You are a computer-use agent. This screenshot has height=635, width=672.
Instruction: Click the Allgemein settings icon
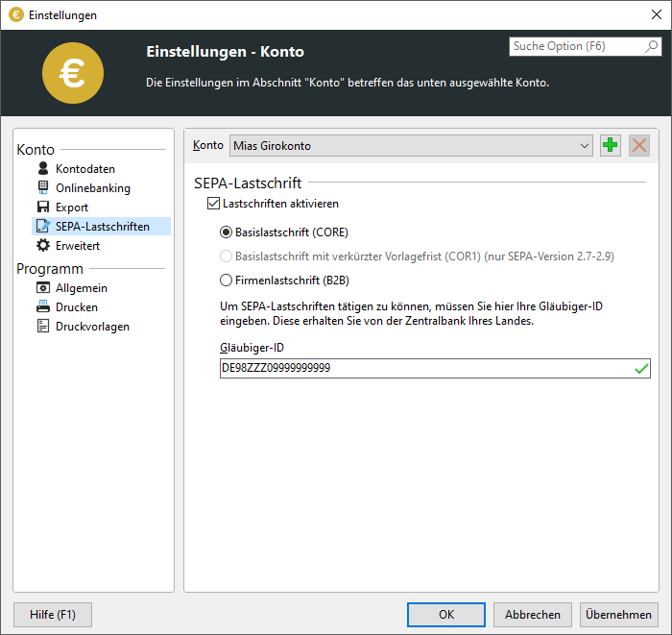(x=43, y=288)
